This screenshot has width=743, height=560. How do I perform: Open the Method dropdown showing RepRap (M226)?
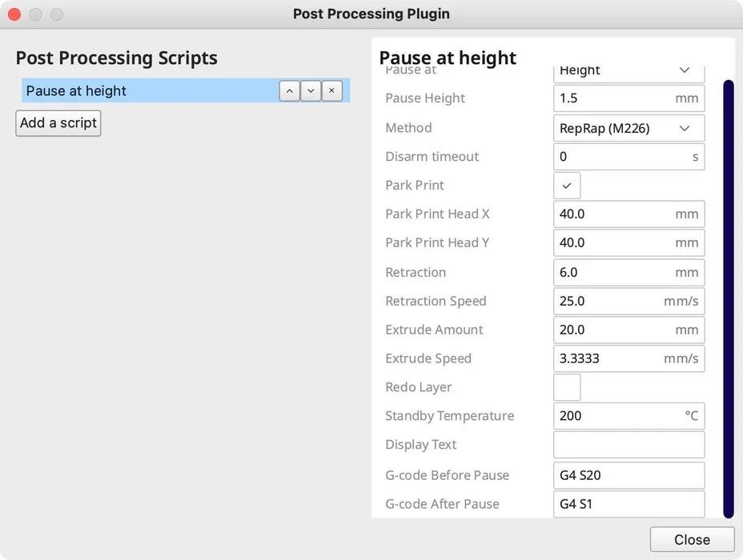(629, 128)
